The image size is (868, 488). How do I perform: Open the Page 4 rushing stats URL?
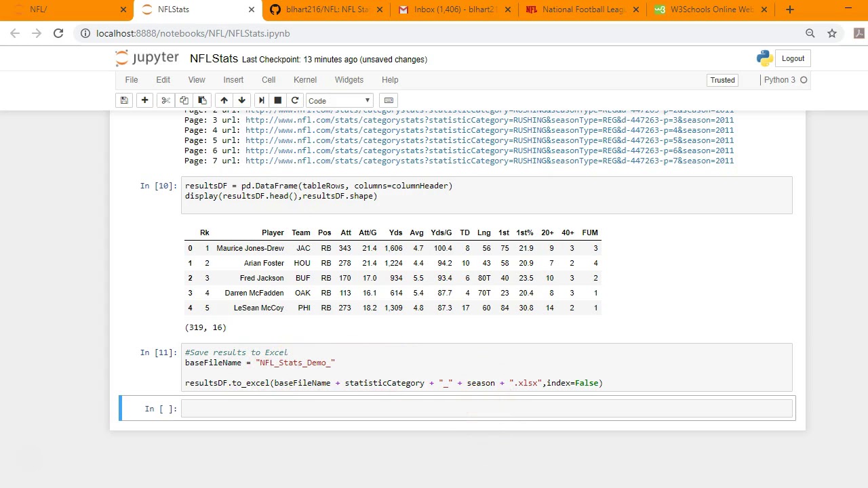[490, 130]
